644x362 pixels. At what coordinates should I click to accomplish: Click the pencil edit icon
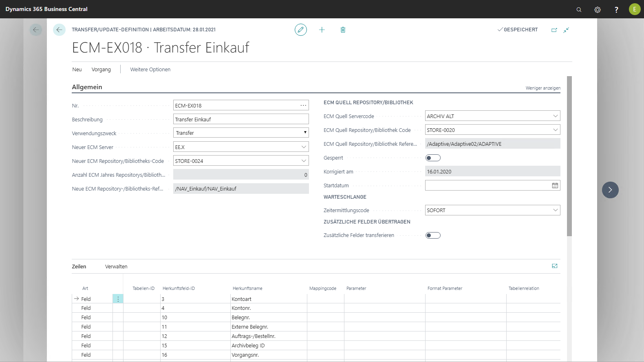pyautogui.click(x=301, y=30)
